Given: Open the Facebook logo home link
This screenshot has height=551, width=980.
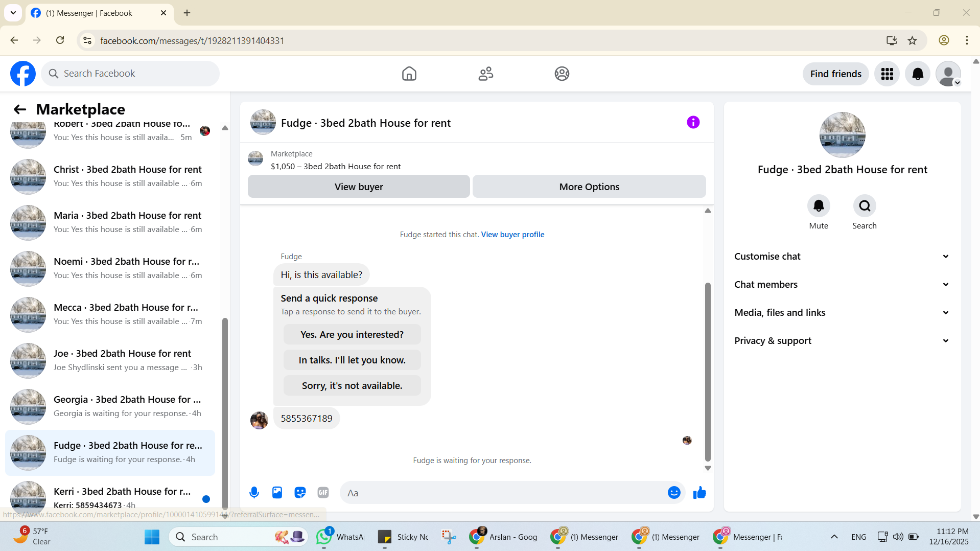Looking at the screenshot, I should 23,74.
